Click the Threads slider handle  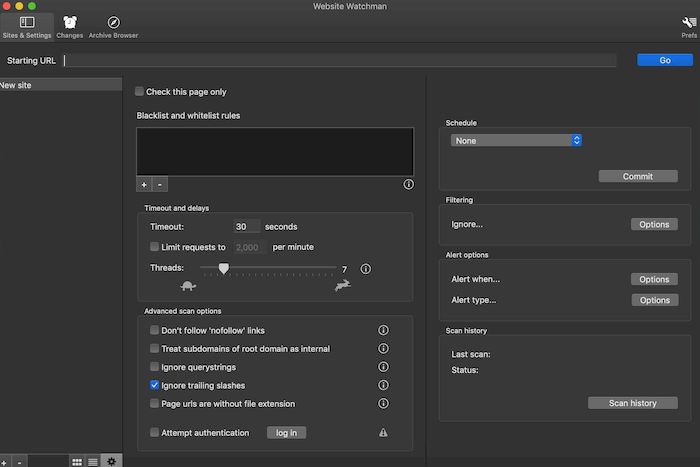(224, 268)
